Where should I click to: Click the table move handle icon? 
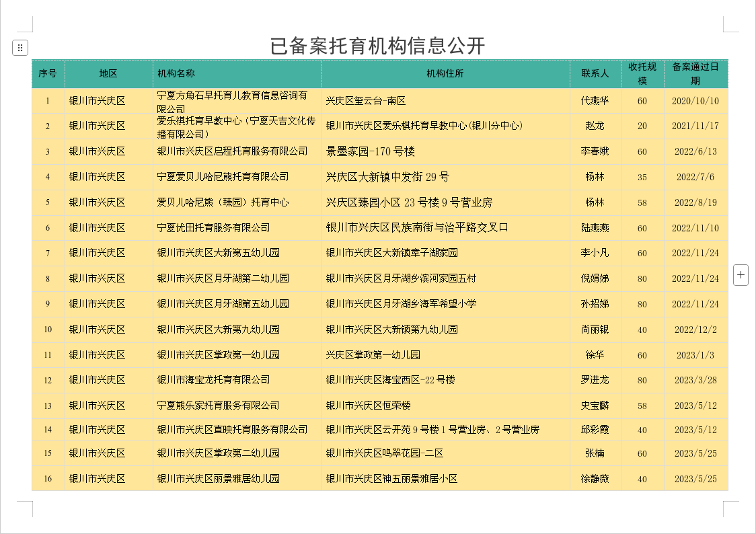pos(20,48)
